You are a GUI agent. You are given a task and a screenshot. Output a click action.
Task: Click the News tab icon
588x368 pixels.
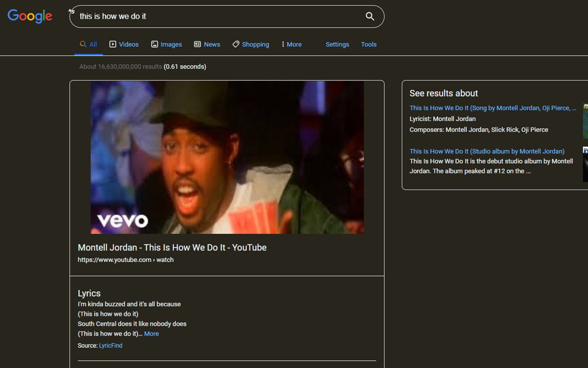[x=198, y=44]
